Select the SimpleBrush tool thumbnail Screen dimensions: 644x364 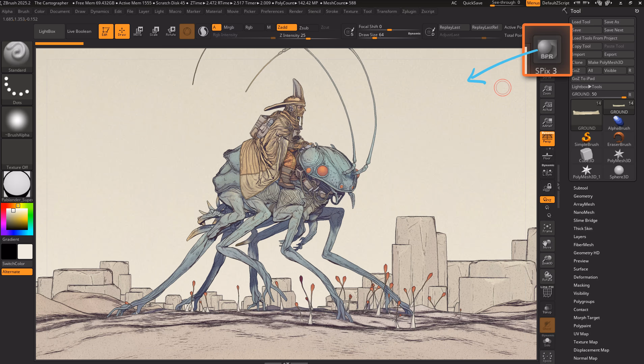click(x=586, y=139)
